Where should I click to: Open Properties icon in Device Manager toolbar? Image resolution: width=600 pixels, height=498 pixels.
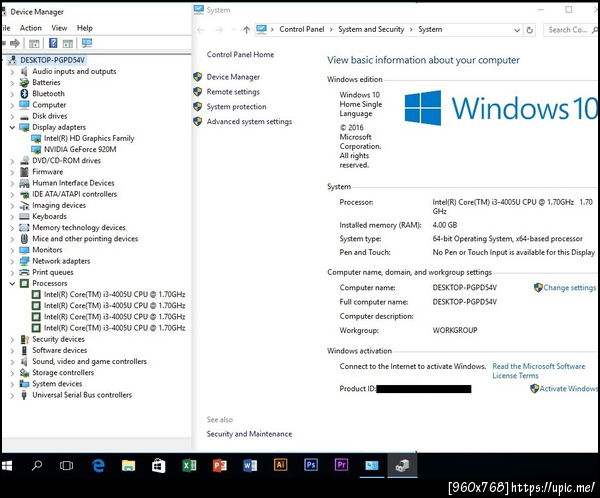pyautogui.click(x=34, y=43)
